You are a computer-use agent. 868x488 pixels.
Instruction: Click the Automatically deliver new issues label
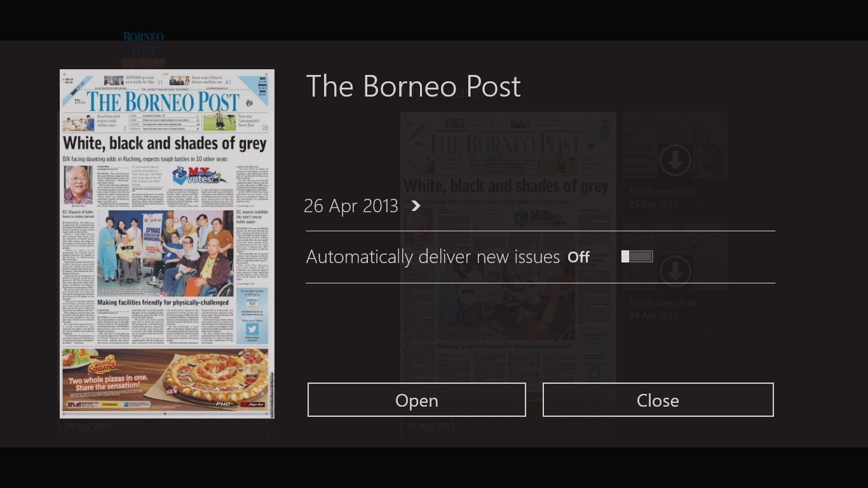pos(433,257)
